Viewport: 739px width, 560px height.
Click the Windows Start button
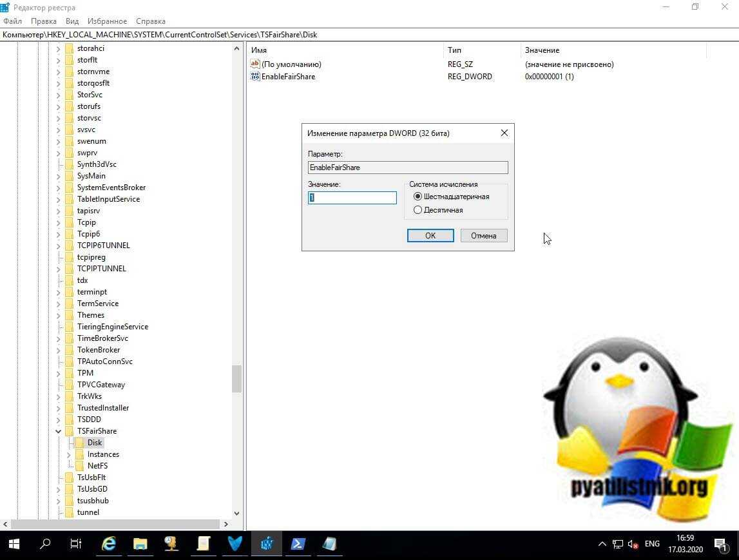click(14, 544)
